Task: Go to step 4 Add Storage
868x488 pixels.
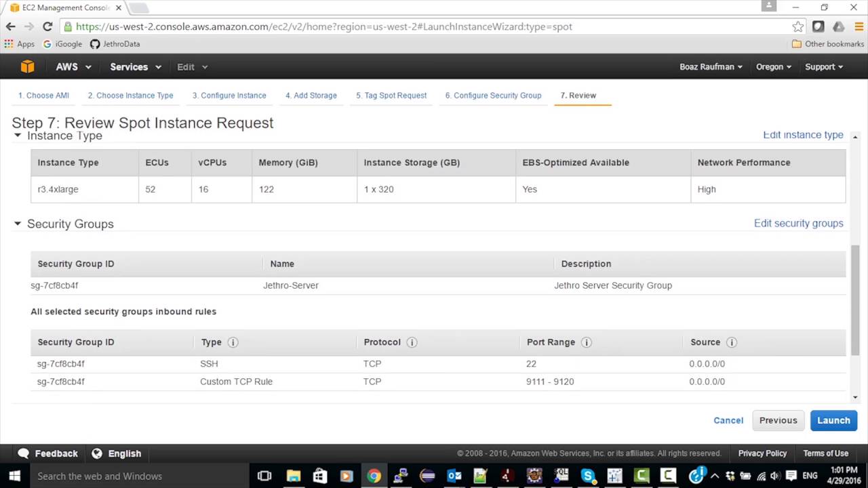Action: [311, 96]
